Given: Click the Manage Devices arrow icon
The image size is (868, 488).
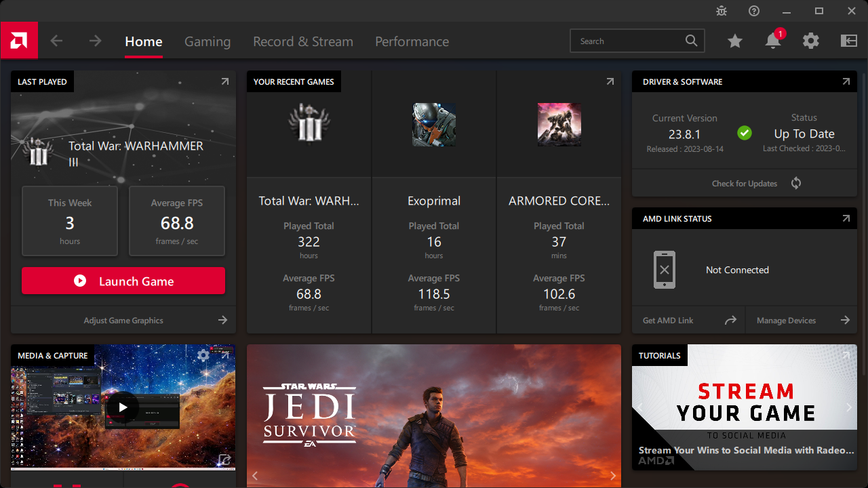Looking at the screenshot, I should (x=845, y=320).
